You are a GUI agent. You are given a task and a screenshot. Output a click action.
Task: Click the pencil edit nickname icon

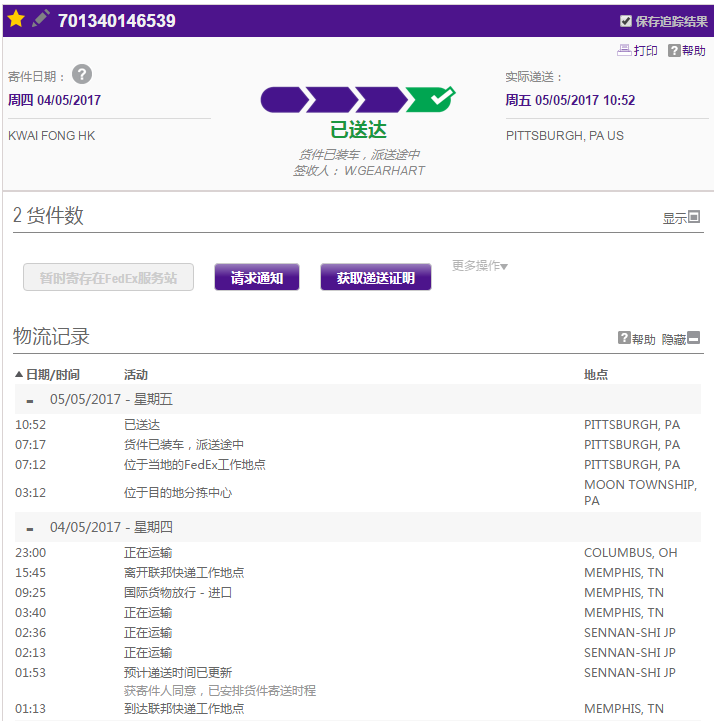pyautogui.click(x=40, y=19)
